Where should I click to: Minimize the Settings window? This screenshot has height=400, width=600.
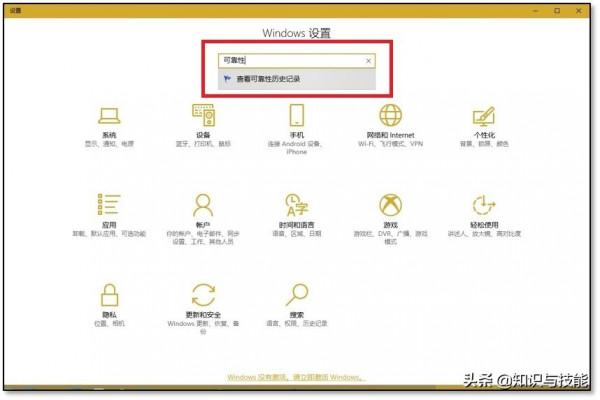pyautogui.click(x=536, y=11)
